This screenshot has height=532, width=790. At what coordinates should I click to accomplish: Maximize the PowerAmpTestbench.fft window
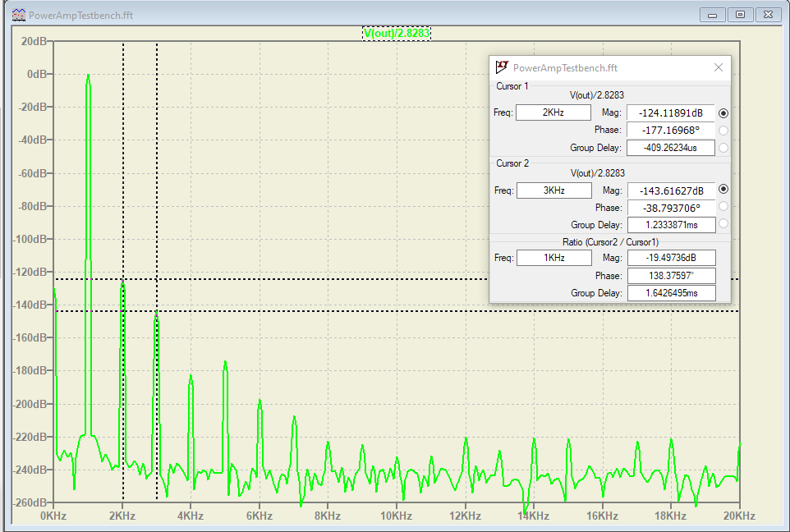pos(740,15)
